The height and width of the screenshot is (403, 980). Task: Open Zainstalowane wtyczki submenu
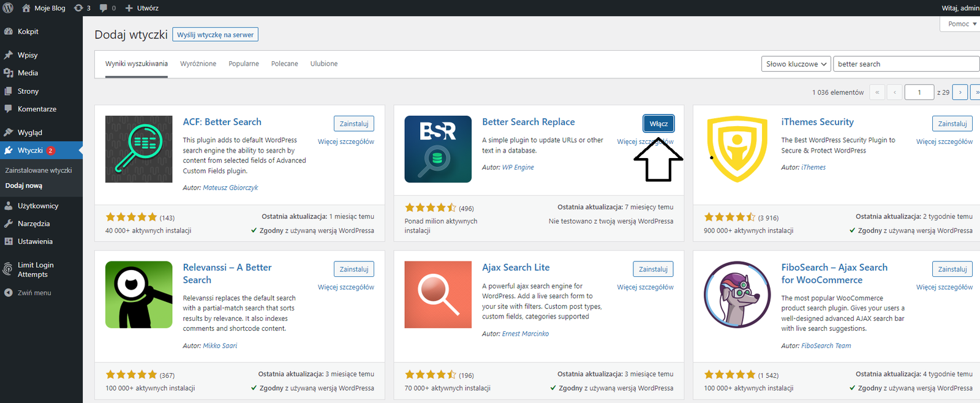pyautogui.click(x=39, y=170)
